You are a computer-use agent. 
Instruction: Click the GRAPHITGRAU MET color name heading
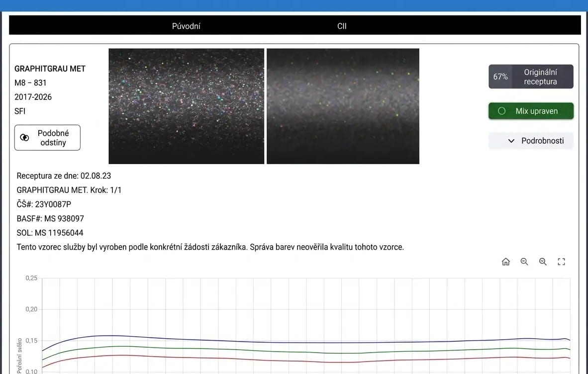click(50, 69)
